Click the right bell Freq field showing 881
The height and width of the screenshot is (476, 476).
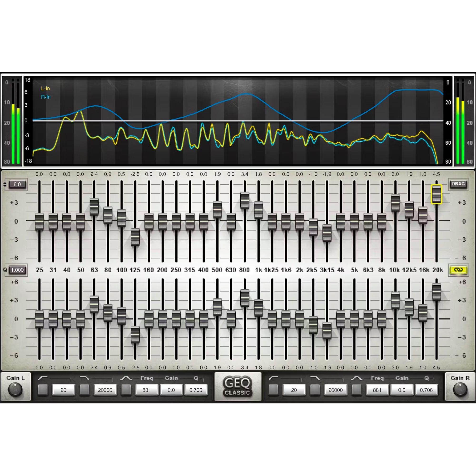click(x=377, y=390)
